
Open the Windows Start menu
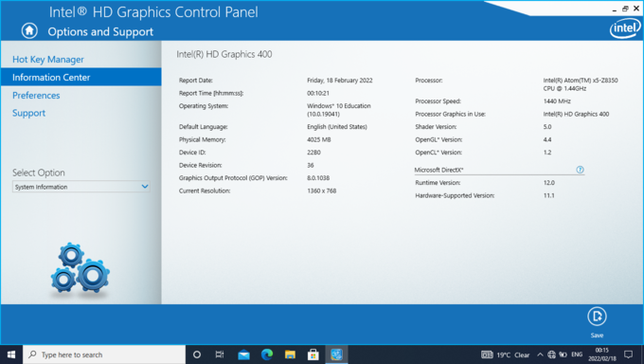[x=11, y=355]
